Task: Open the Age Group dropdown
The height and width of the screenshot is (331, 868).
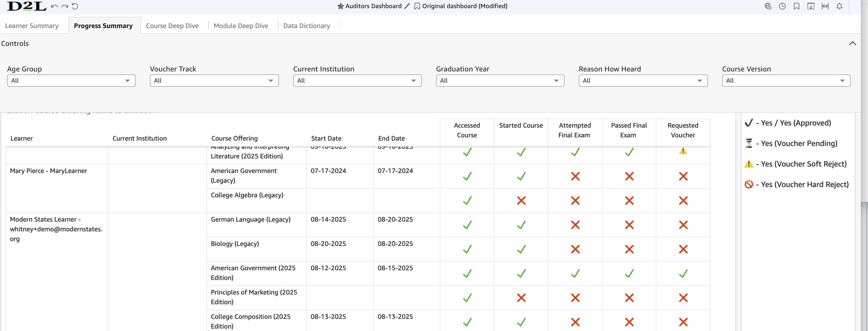Action: coord(71,81)
